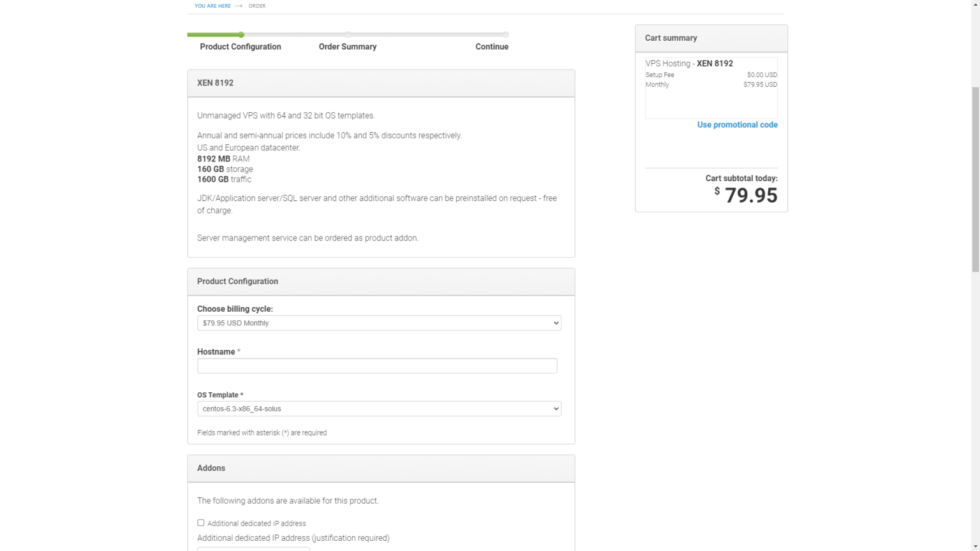Screen dimensions: 980x551
Task: Click the Addons section header
Action: coord(381,468)
